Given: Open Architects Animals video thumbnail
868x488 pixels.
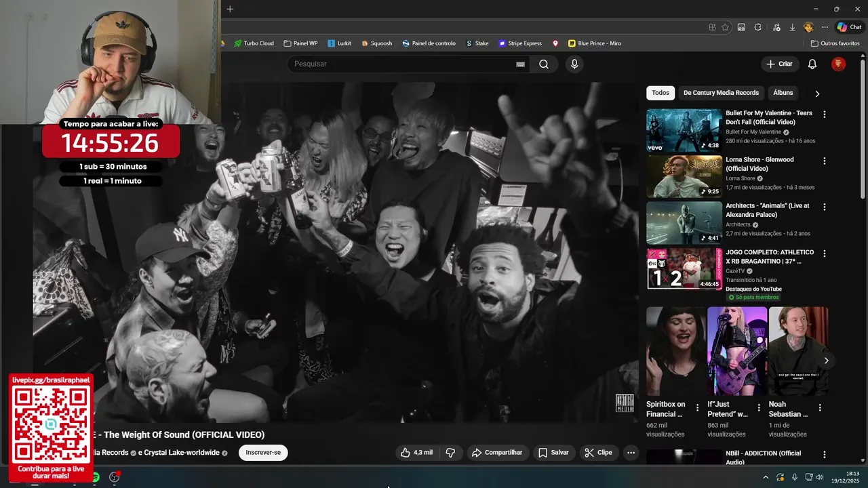Looking at the screenshot, I should click(x=684, y=223).
